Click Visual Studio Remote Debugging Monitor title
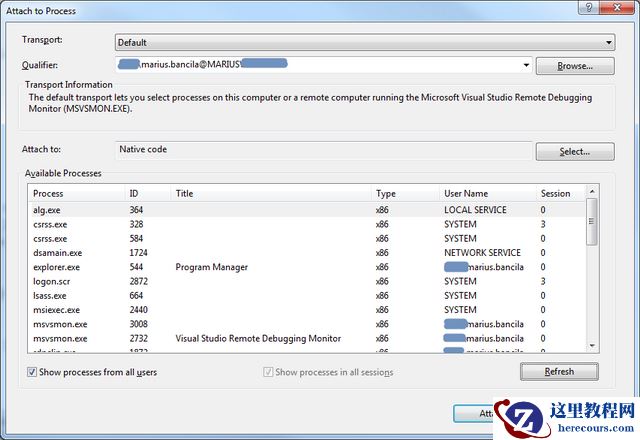The width and height of the screenshot is (640, 440). tap(258, 338)
